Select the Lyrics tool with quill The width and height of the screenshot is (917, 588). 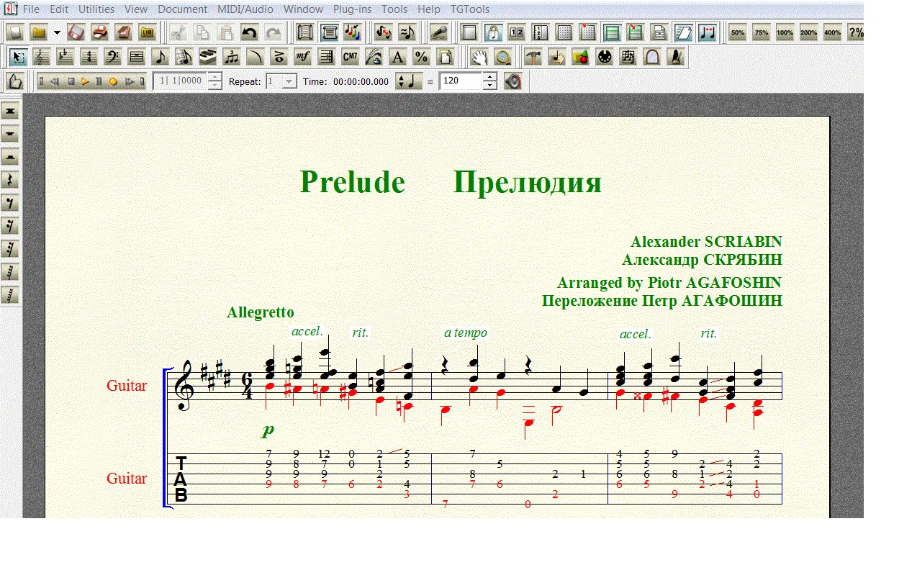pyautogui.click(x=374, y=57)
